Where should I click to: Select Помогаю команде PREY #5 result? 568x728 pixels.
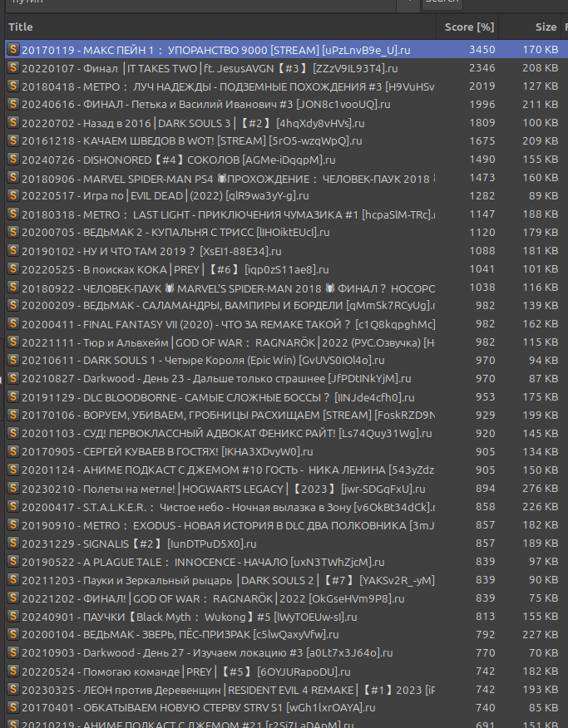[x=286, y=671]
